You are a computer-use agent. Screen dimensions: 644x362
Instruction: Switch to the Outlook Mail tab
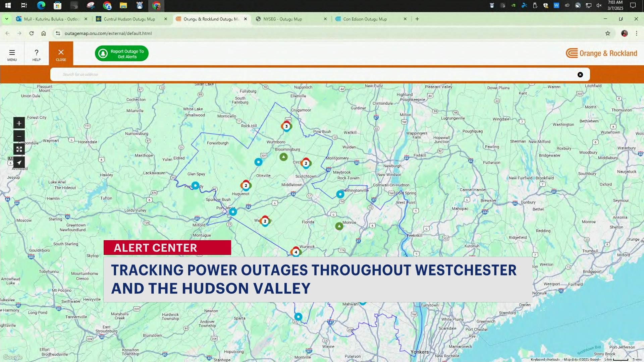(x=52, y=19)
